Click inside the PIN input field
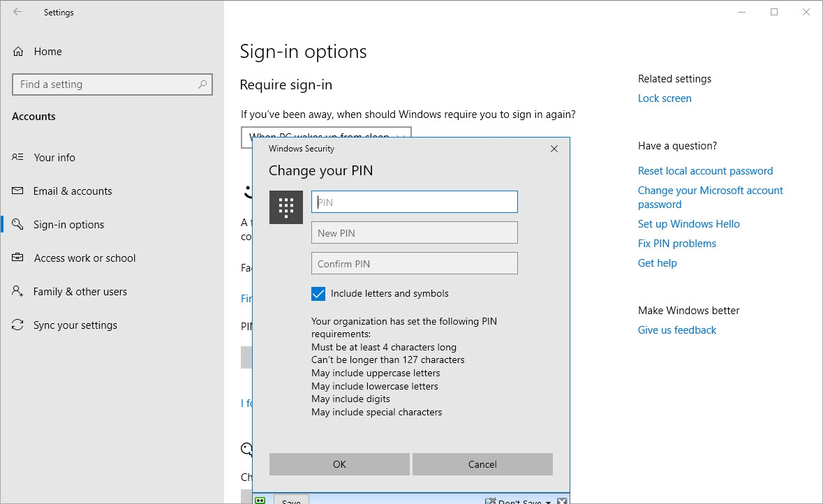The width and height of the screenshot is (823, 504). coord(414,201)
